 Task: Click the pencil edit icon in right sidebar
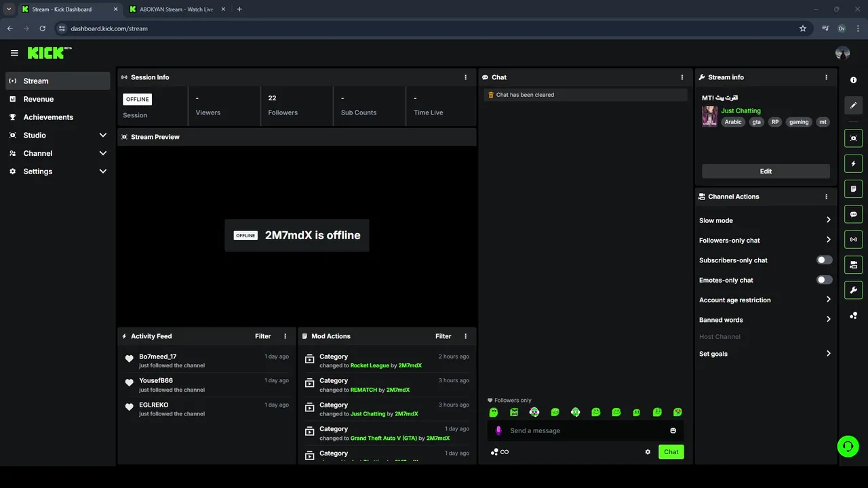tap(853, 105)
